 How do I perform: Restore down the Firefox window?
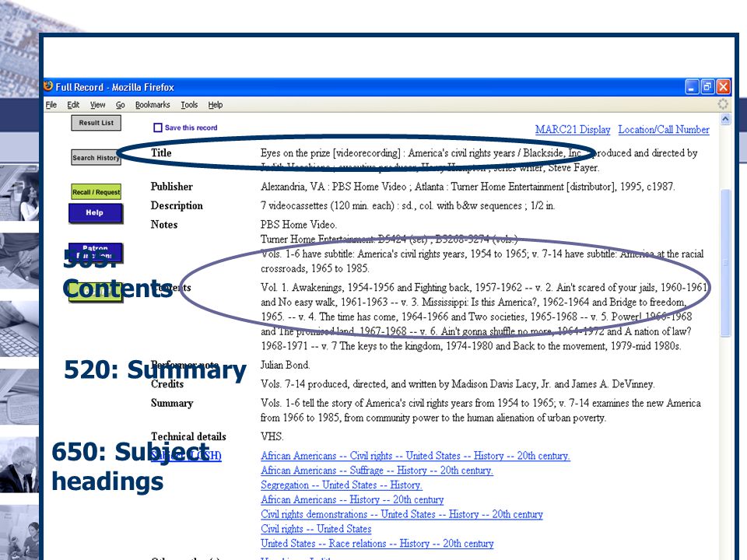(x=707, y=86)
